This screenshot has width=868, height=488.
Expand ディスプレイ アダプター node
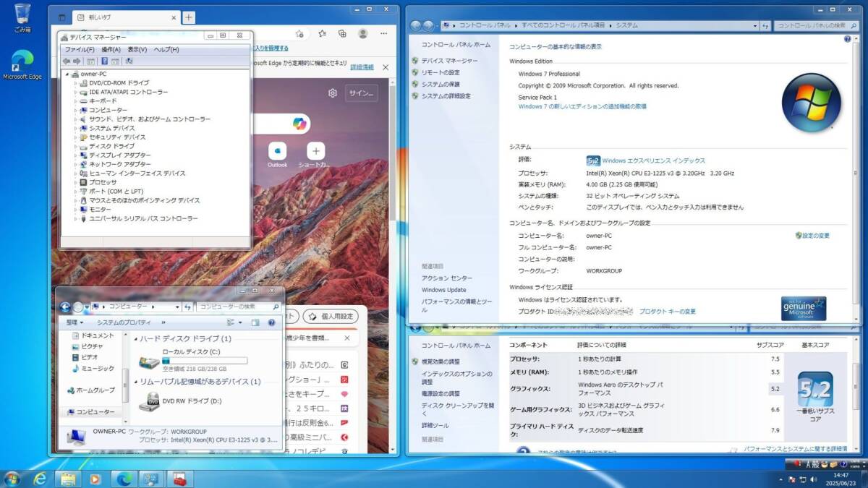pos(75,155)
